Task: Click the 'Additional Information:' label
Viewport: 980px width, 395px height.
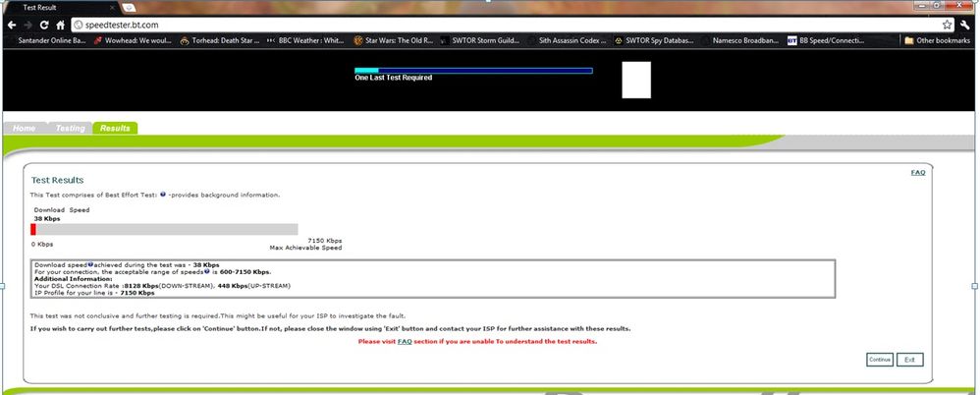Action: point(73,279)
